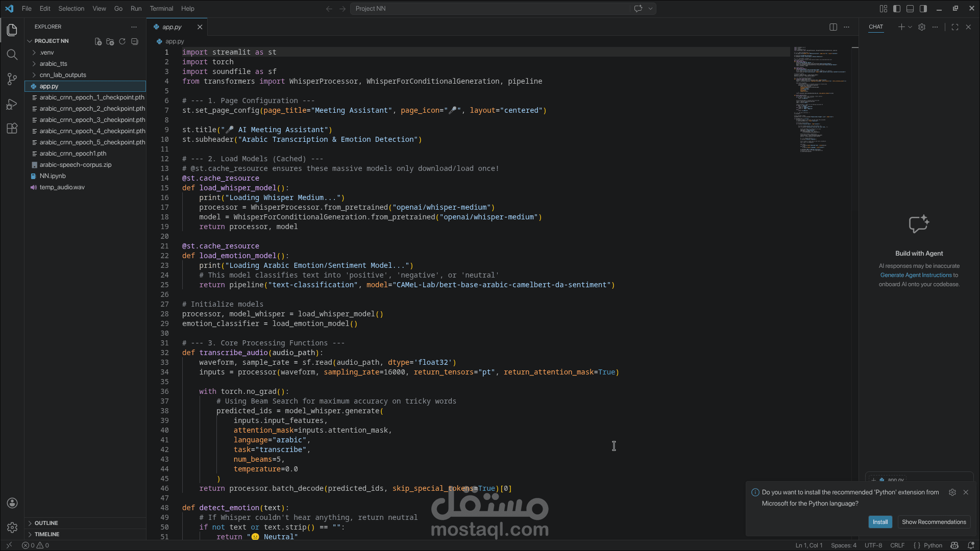Select the app.py editor tab
The width and height of the screenshot is (980, 551).
point(173,27)
